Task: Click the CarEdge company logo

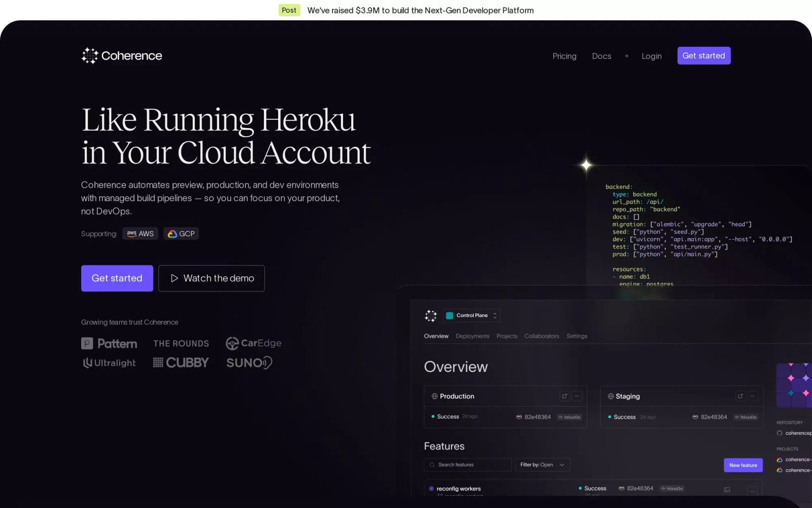Action: point(253,343)
